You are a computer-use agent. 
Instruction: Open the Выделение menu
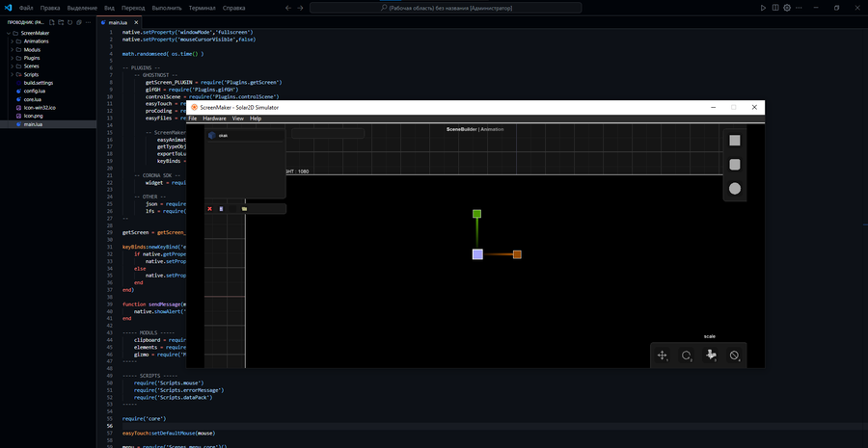83,9
